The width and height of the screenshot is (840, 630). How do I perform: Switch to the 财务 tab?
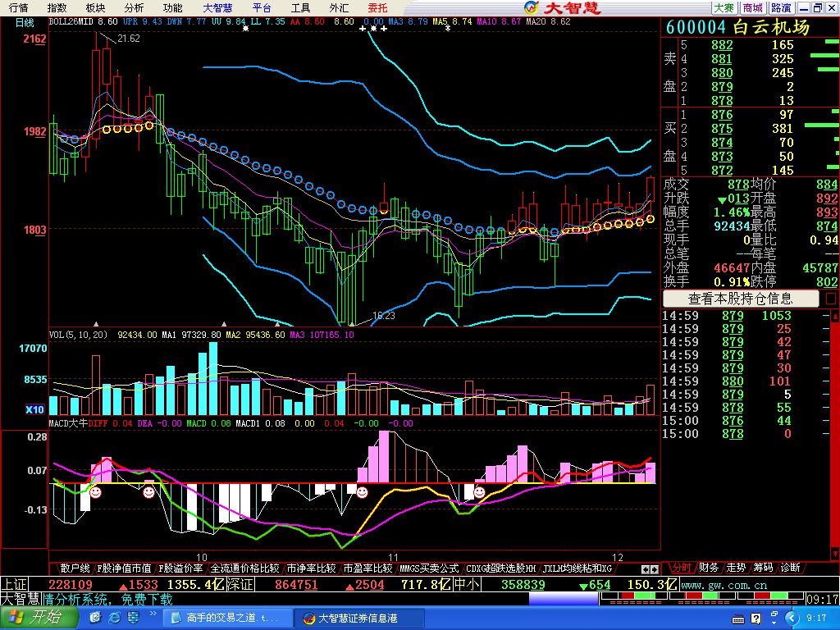click(708, 568)
